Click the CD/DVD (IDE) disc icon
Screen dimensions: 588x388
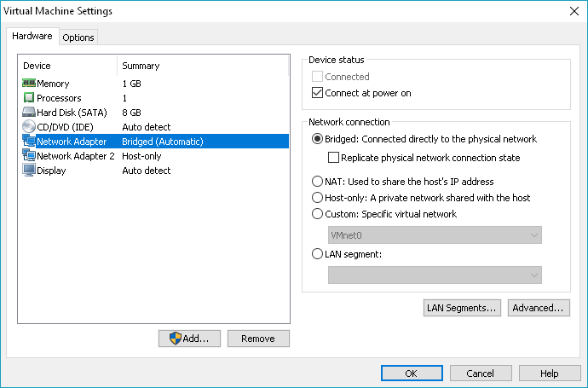(x=28, y=127)
